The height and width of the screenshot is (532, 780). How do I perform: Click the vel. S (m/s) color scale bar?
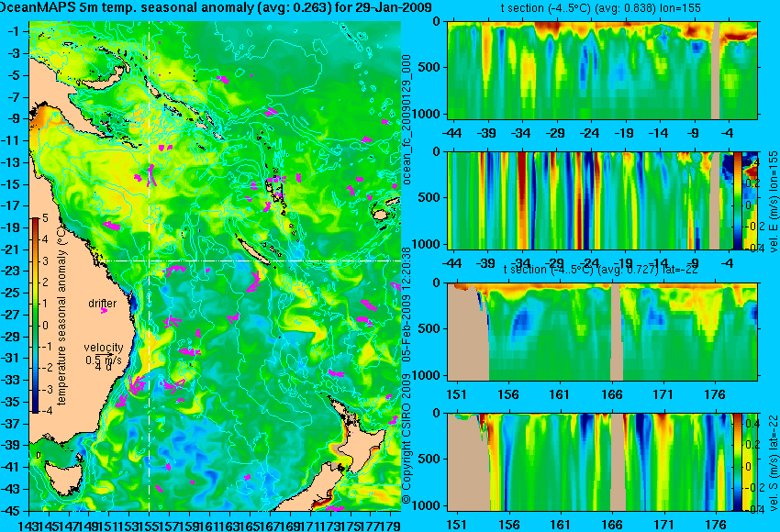tap(737, 462)
